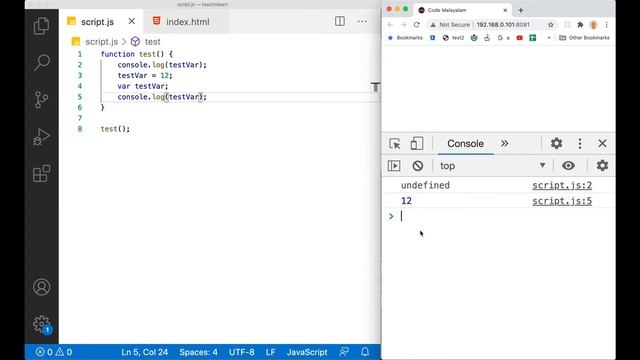Click the YouTube bookmark icon

519,38
